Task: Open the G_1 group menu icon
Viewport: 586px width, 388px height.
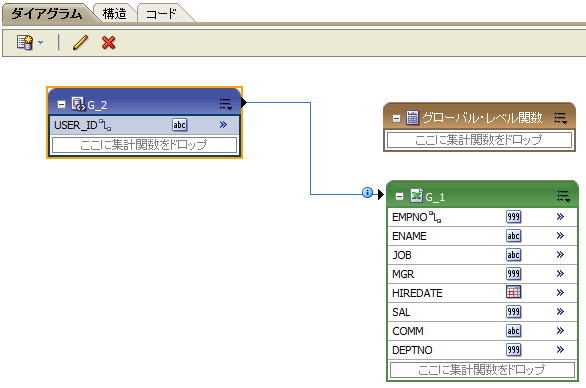Action: coord(563,196)
